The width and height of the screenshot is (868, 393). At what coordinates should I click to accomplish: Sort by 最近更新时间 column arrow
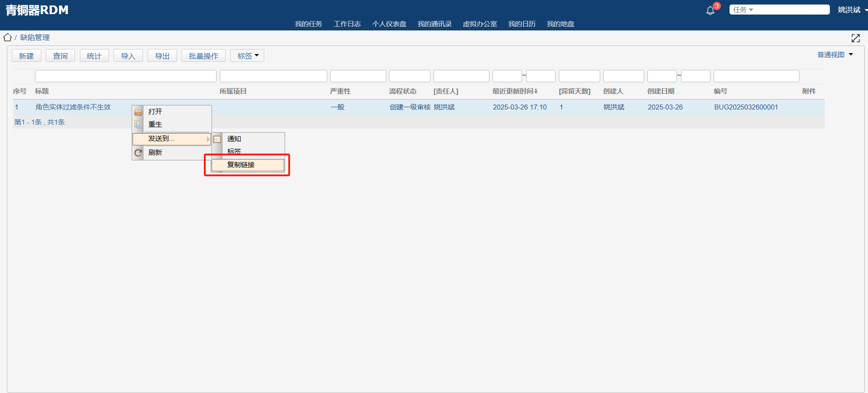point(536,91)
